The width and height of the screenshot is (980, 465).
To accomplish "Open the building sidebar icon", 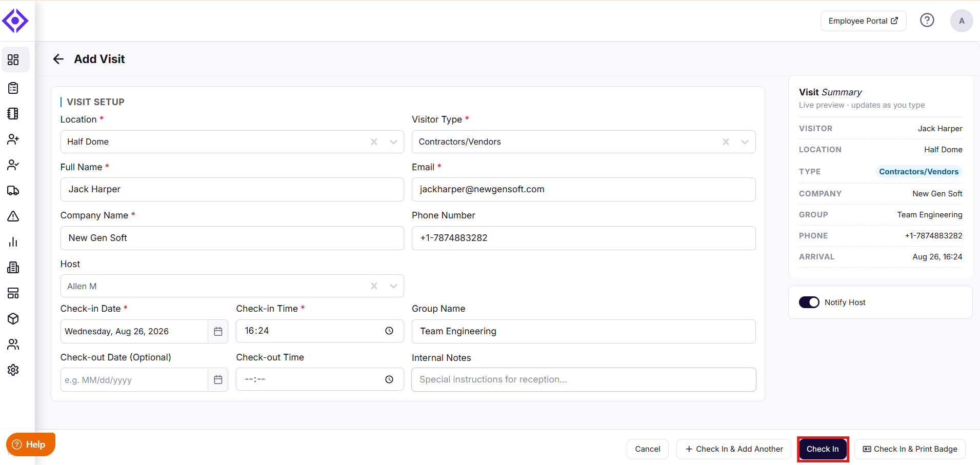I will (x=13, y=268).
